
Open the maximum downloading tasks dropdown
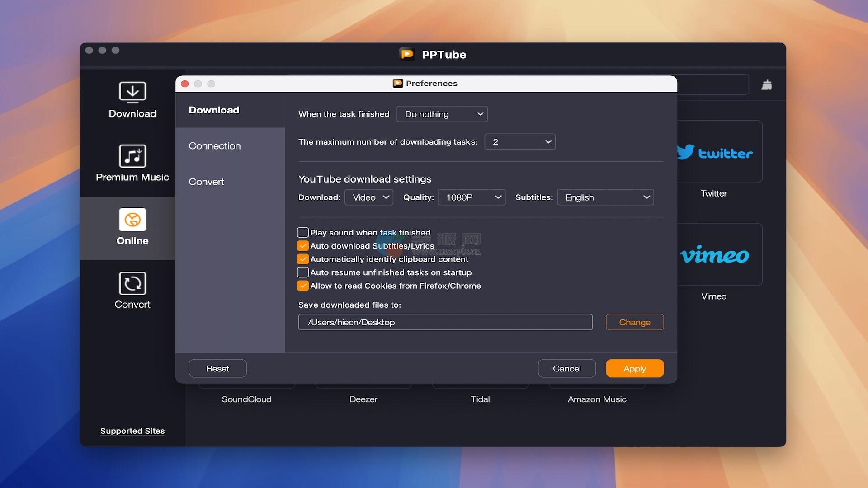[520, 142]
